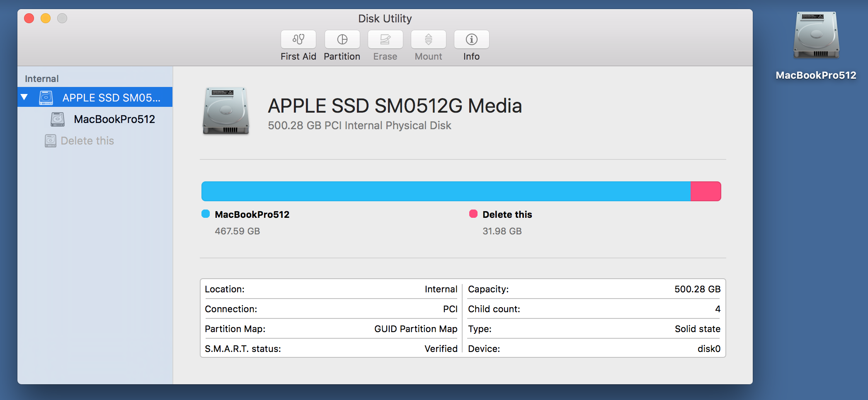Open the Partition pie chart icon
The width and height of the screenshot is (868, 400).
[x=342, y=39]
